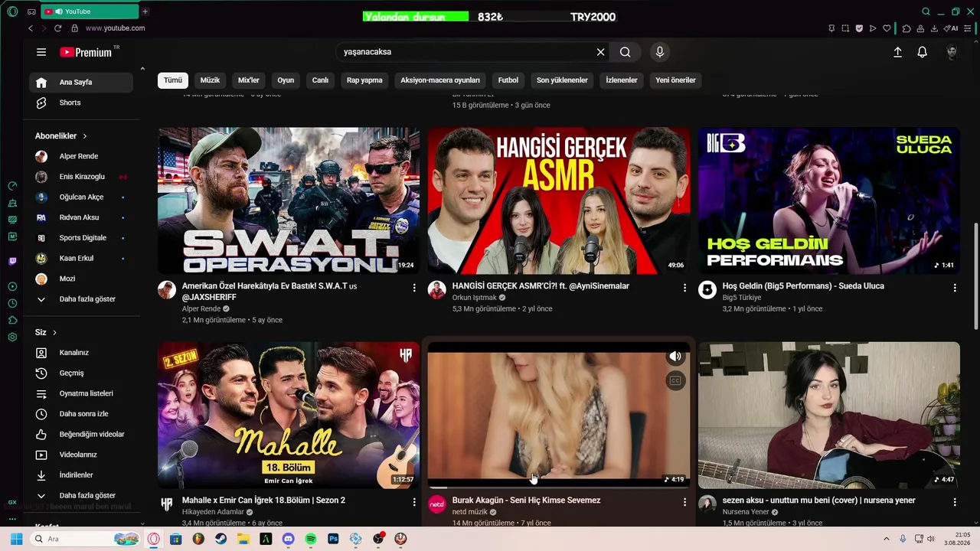Open Spotify from the Windows taskbar
Image resolution: width=980 pixels, height=551 pixels.
(x=311, y=539)
